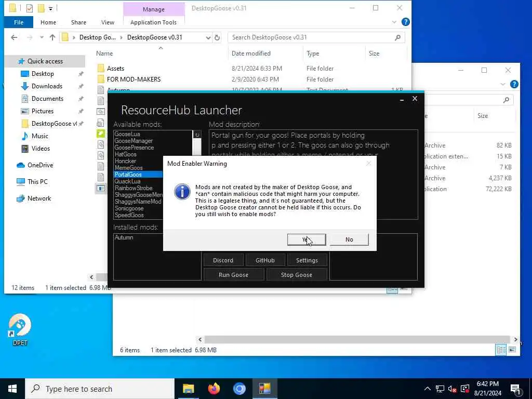
Task: Open the GitHub button in launcher
Action: pos(265,260)
